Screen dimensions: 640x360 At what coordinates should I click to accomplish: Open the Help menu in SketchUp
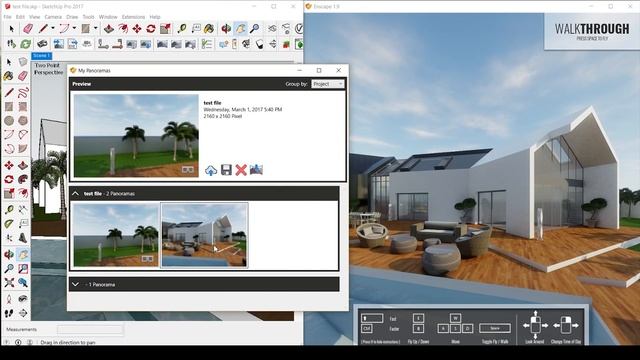155,17
